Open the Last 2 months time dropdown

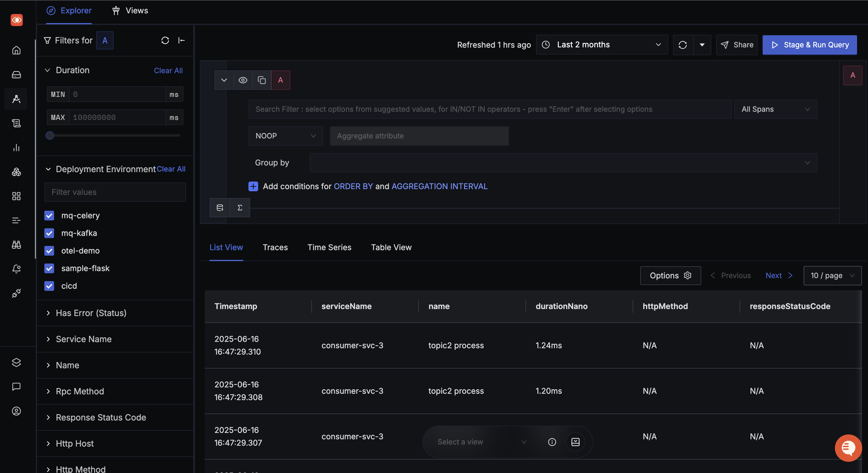(x=601, y=45)
